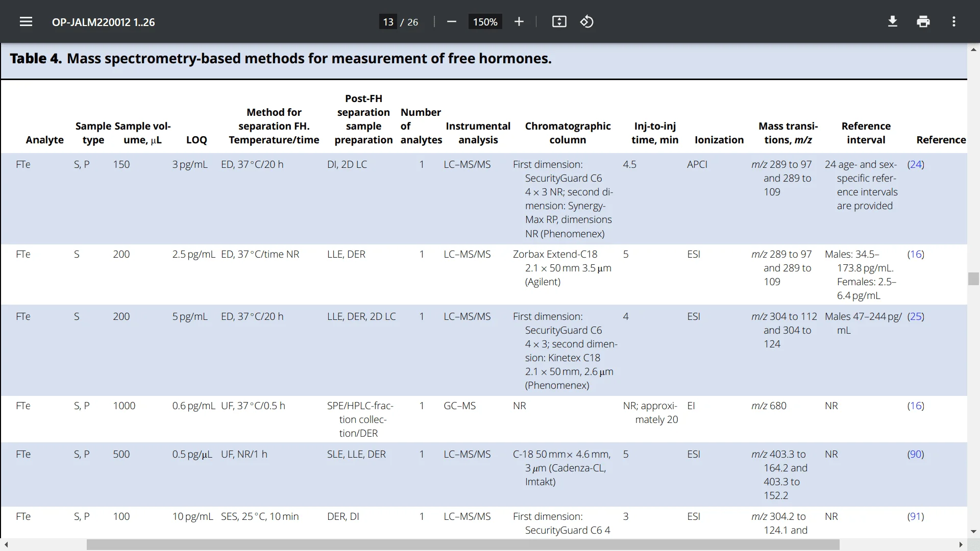Click the sample volume '500' cell
Screen dimensions: 980x551
tap(121, 454)
